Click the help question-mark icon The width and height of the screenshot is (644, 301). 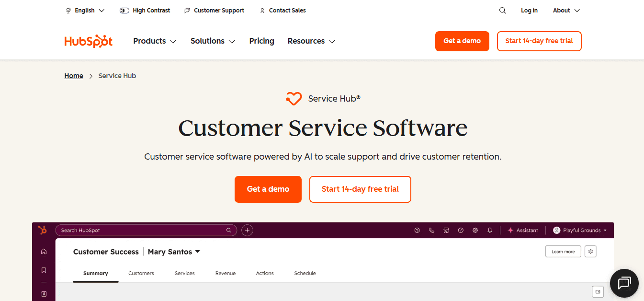(460, 230)
